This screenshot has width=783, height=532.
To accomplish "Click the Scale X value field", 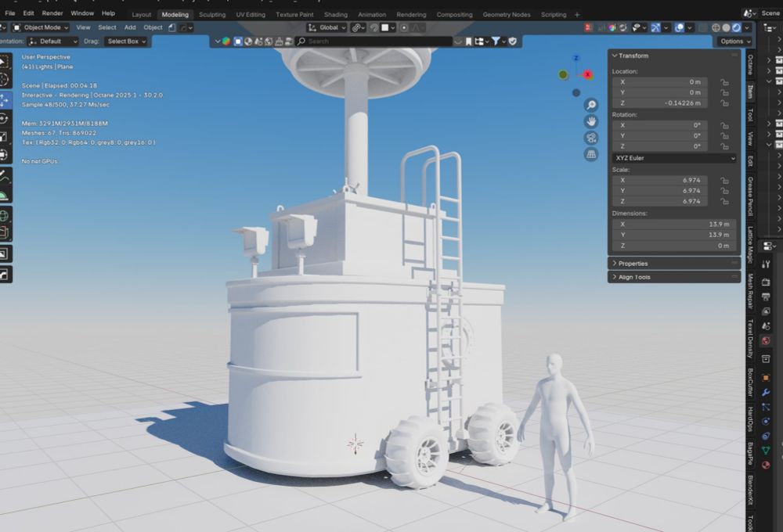I will pyautogui.click(x=659, y=180).
